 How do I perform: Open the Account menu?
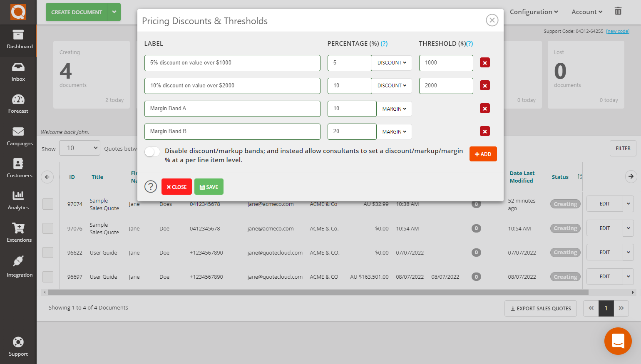[x=586, y=12]
